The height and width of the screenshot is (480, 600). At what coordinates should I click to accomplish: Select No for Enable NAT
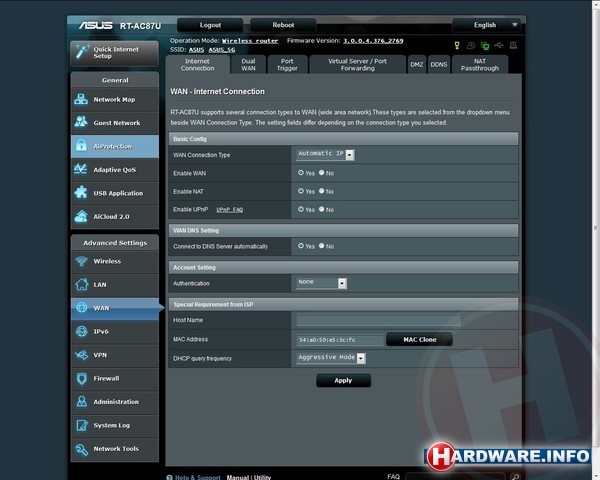tap(321, 191)
